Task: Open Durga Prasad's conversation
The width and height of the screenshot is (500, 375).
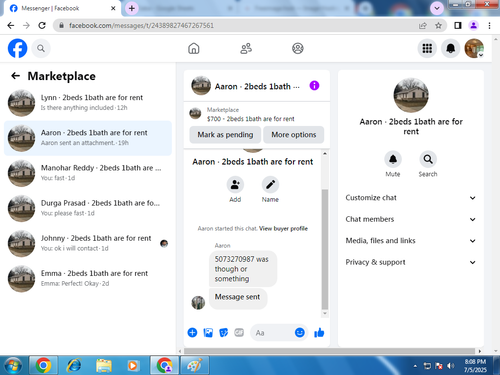Action: (x=88, y=208)
